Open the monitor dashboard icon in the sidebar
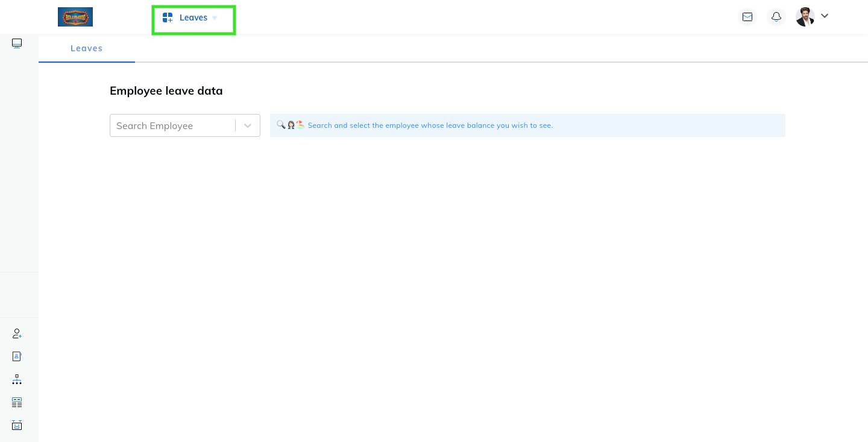The image size is (868, 442). [17, 43]
